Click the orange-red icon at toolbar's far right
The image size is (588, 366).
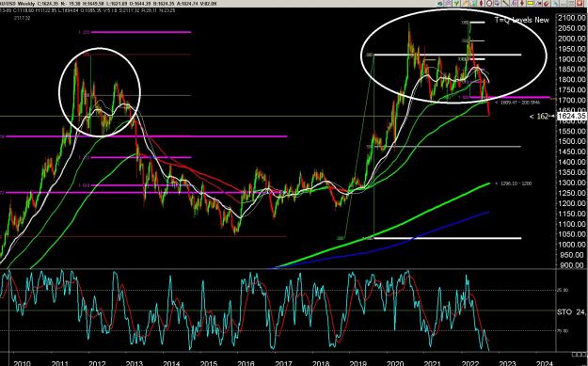pos(580,4)
